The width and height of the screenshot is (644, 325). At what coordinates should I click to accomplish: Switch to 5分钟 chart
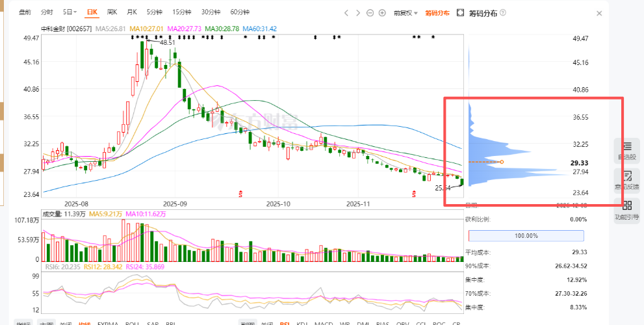click(155, 12)
